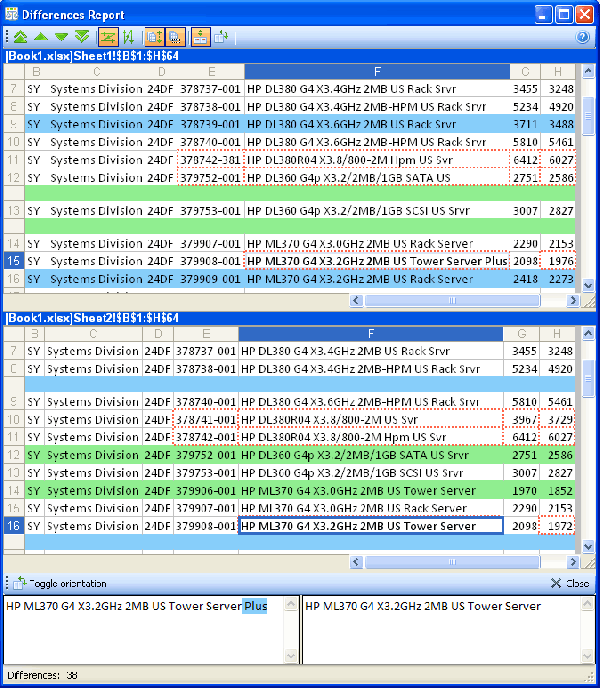
Task: Select column D header in Sheet2 pane
Action: coord(158,334)
